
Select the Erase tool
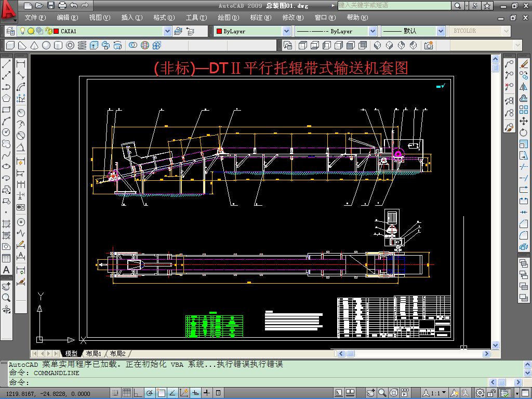tap(524, 63)
